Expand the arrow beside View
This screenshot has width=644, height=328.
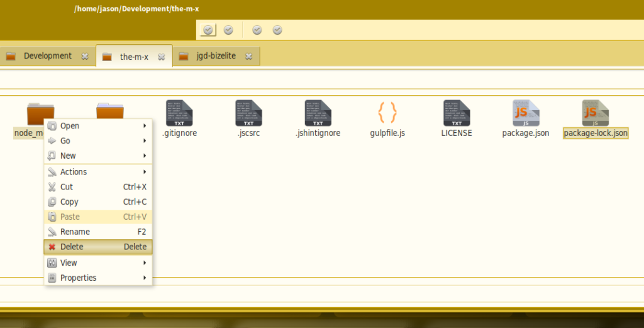[x=145, y=263]
